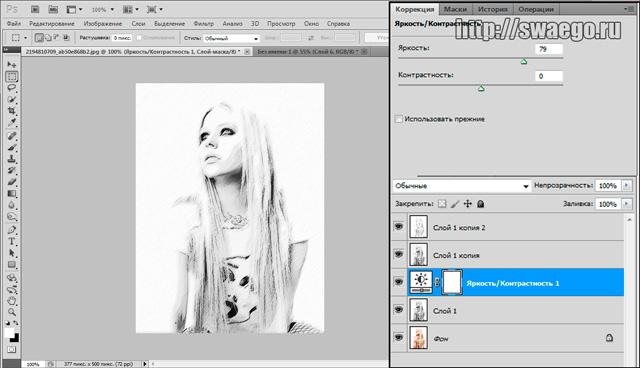640x368 pixels.
Task: Select the Clone Stamp tool
Action: (12, 159)
